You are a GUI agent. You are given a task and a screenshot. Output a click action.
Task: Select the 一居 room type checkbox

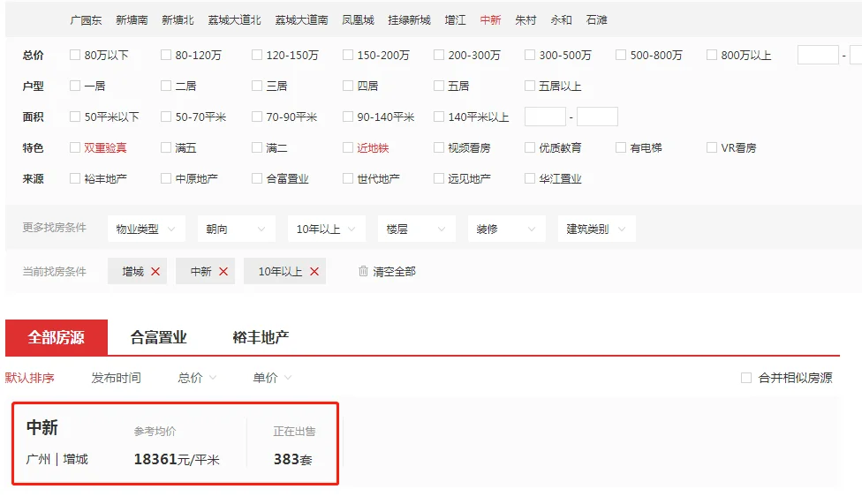(75, 86)
